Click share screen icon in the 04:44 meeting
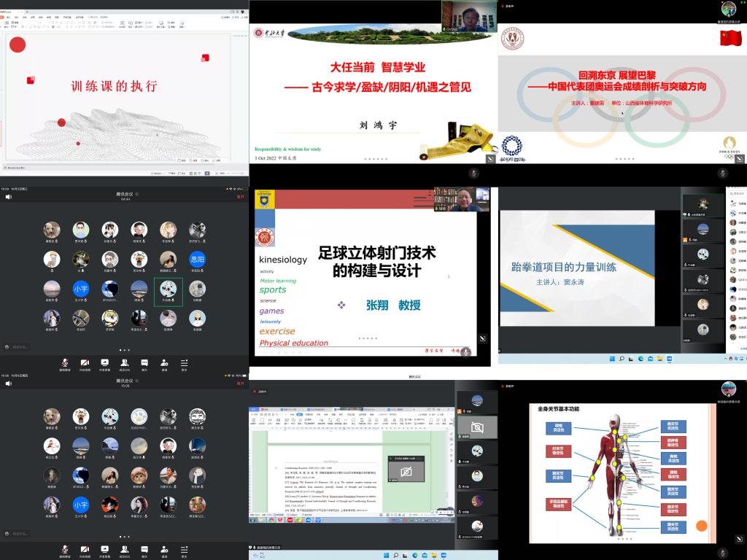Viewport: 747px width, 560px height. tap(104, 363)
